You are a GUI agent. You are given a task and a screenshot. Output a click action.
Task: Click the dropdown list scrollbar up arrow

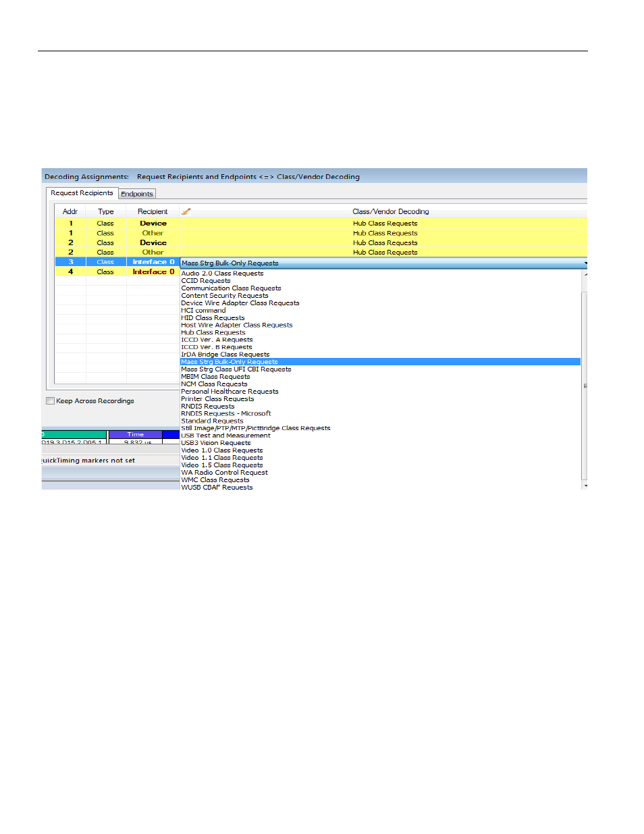585,273
